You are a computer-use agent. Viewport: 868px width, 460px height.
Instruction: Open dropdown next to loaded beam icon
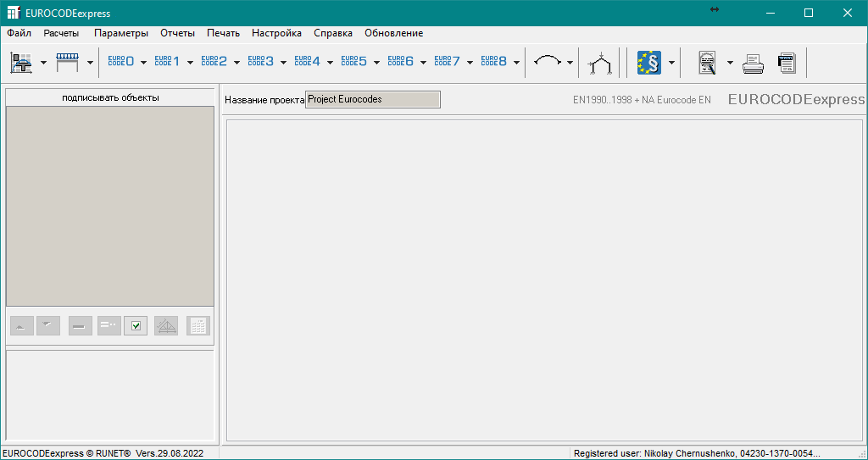[90, 63]
